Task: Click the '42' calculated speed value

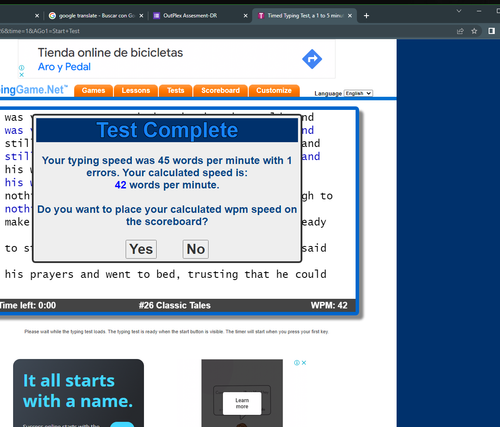Action: click(x=120, y=185)
